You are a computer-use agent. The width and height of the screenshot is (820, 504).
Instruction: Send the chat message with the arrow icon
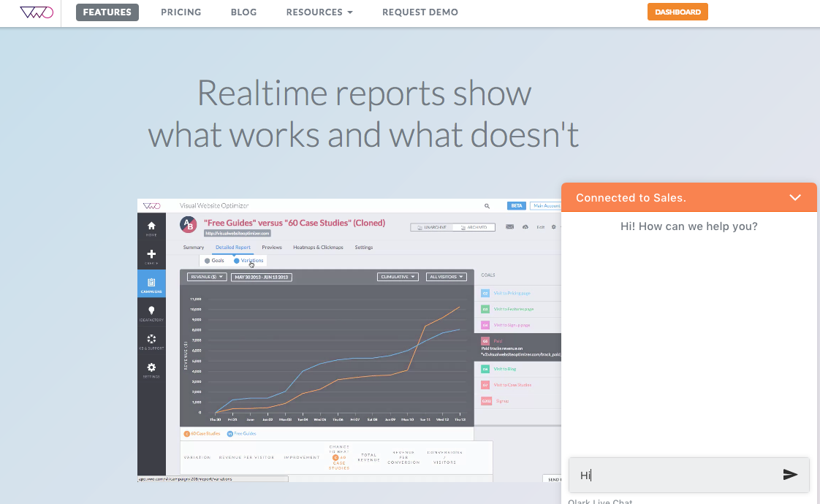click(x=790, y=475)
